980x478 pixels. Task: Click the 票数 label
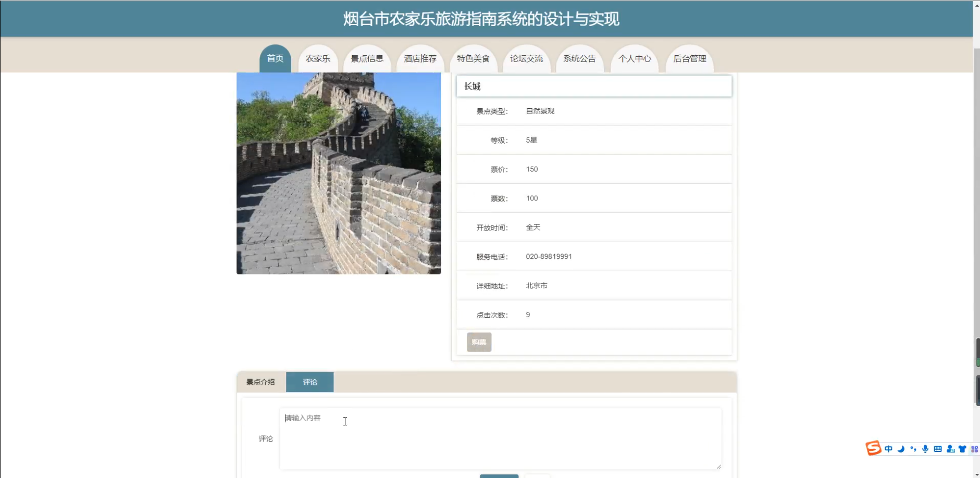coord(499,198)
